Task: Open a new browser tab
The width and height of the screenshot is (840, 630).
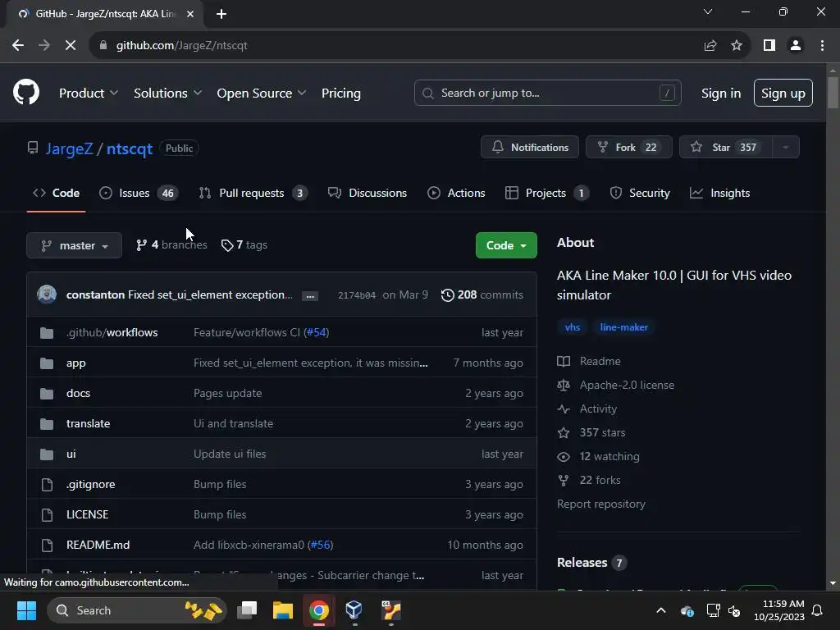Action: pos(221,14)
